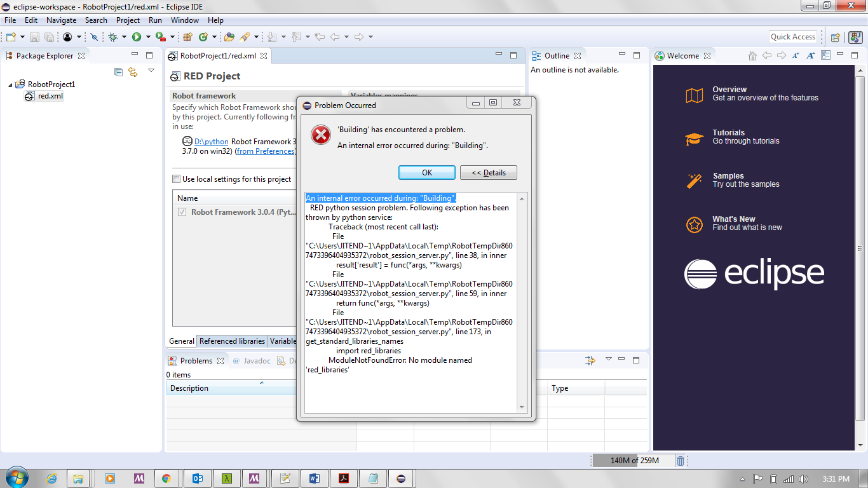Open the New Java Project toolbar icon
Viewport: 868px width, 488px height.
pos(187,36)
